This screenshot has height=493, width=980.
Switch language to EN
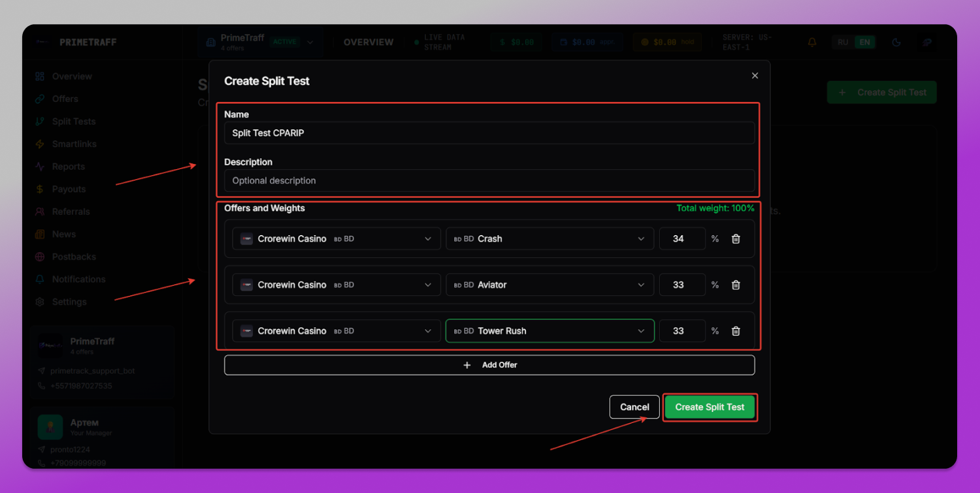pos(865,42)
